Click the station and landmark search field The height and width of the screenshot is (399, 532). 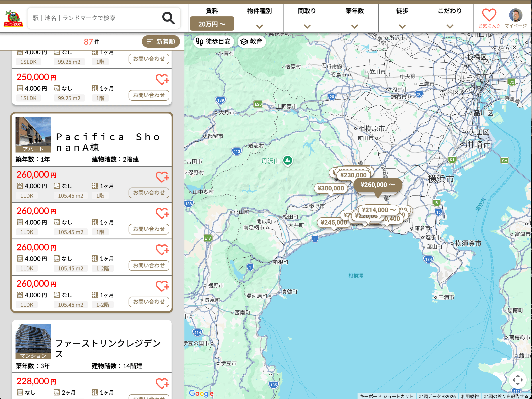pyautogui.click(x=96, y=18)
